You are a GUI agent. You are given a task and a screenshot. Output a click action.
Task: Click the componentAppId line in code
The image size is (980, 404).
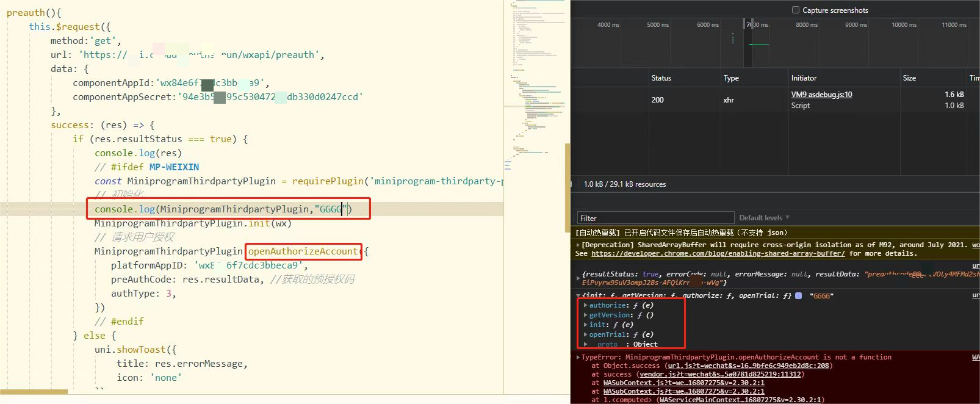(x=171, y=82)
